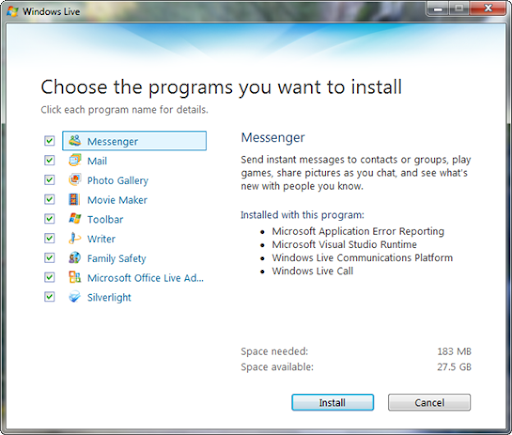Click the Cancel button
This screenshot has width=512, height=435.
(x=429, y=402)
